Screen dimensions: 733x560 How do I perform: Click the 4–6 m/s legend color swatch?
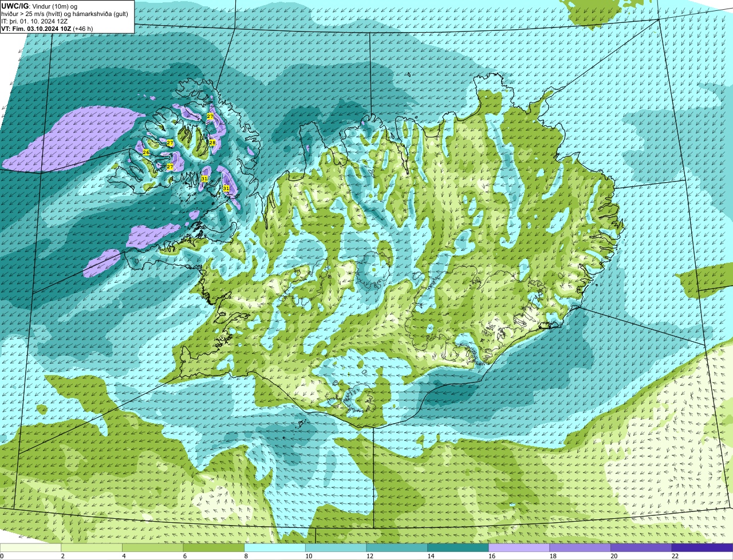point(153,547)
